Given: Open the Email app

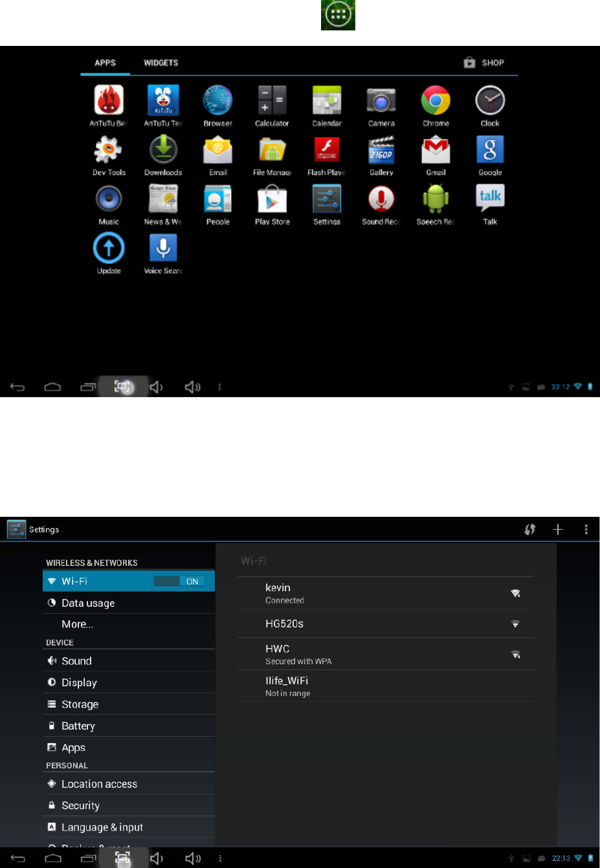Looking at the screenshot, I should 217,155.
